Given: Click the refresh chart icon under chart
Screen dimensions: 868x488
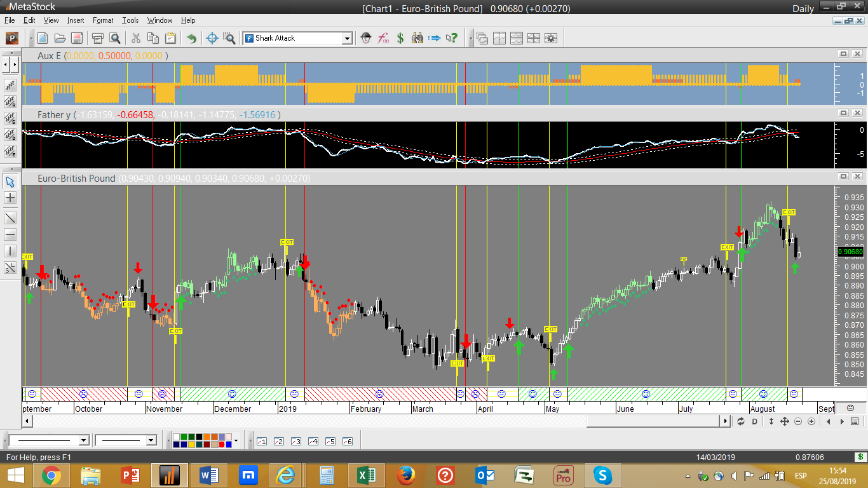Looking at the screenshot, I should [741, 421].
